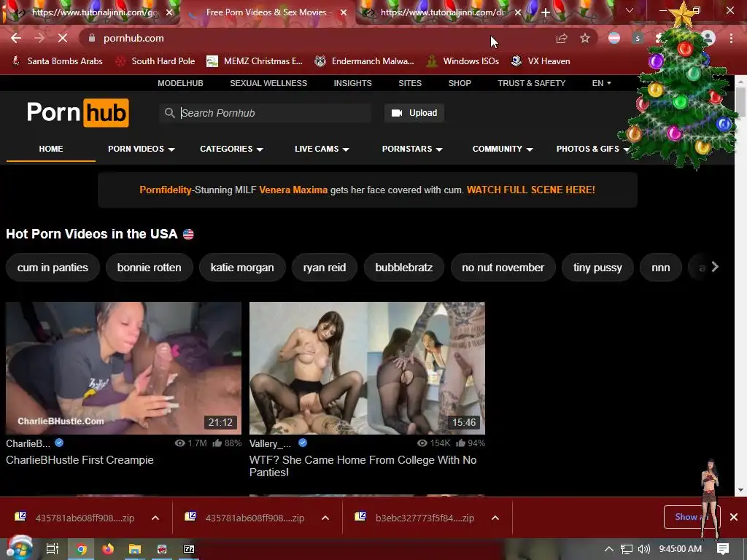Expand the EN language dropdown

[x=601, y=83]
